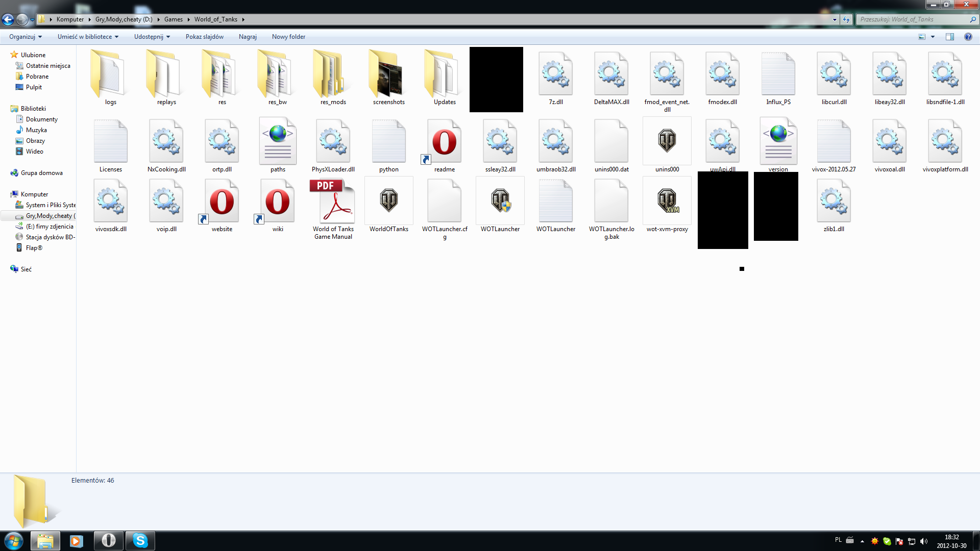980x551 pixels.
Task: Click the volume icon in the tray
Action: (x=924, y=541)
